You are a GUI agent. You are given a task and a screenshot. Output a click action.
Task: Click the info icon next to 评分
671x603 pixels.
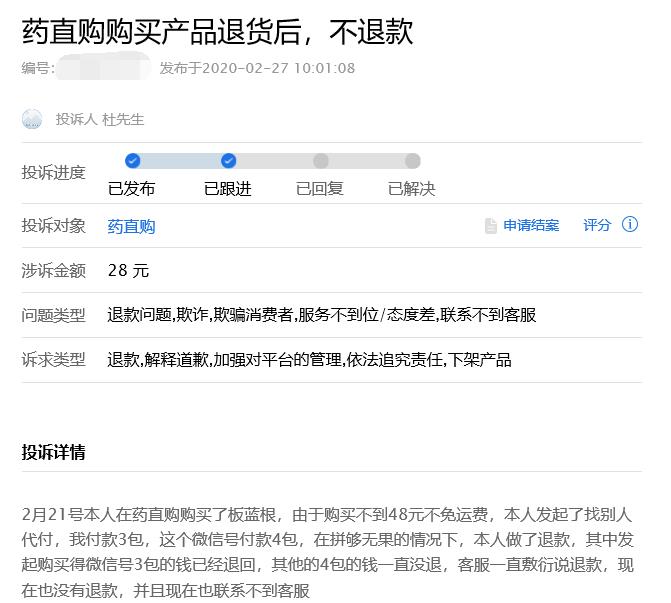pos(630,225)
